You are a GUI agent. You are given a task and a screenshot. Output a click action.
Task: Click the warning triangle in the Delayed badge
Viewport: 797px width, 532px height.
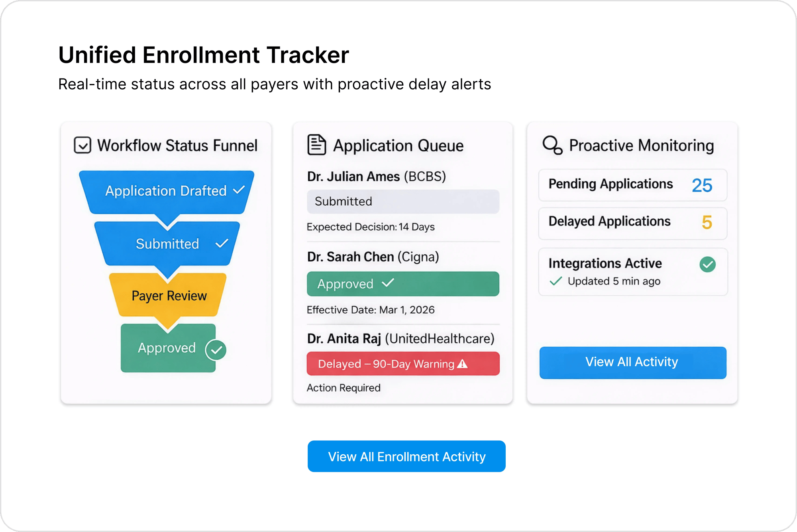[463, 363]
